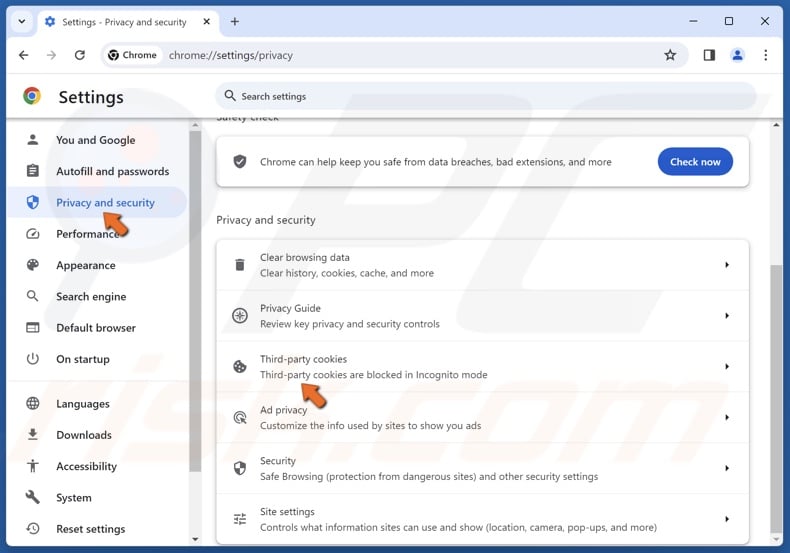Bookmark this page with the star icon
Image resolution: width=790 pixels, height=553 pixels.
[x=670, y=55]
